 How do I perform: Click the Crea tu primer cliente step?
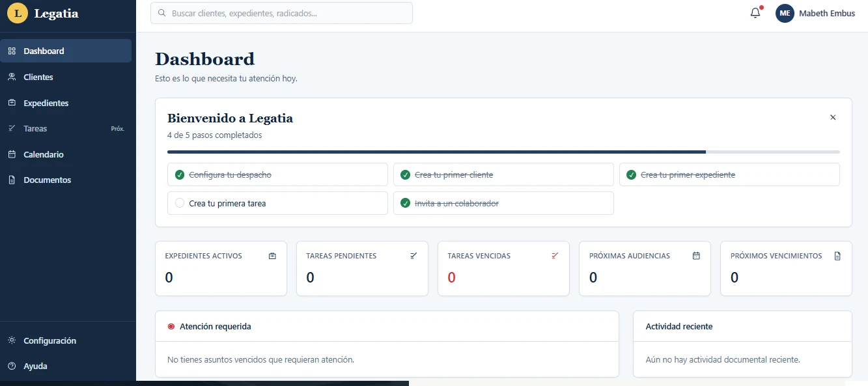[503, 174]
